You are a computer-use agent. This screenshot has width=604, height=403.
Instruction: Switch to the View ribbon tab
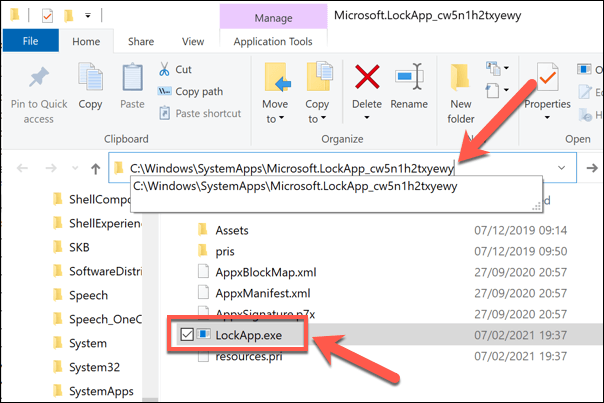click(x=193, y=41)
